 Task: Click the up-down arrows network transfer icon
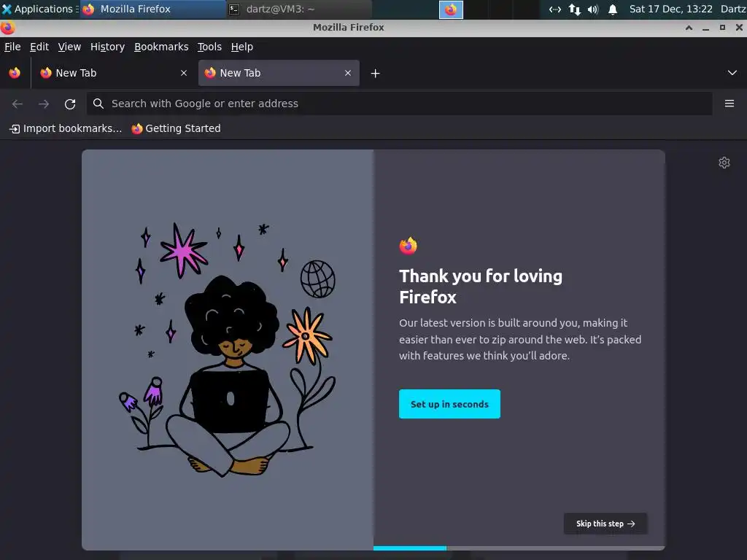(x=575, y=9)
